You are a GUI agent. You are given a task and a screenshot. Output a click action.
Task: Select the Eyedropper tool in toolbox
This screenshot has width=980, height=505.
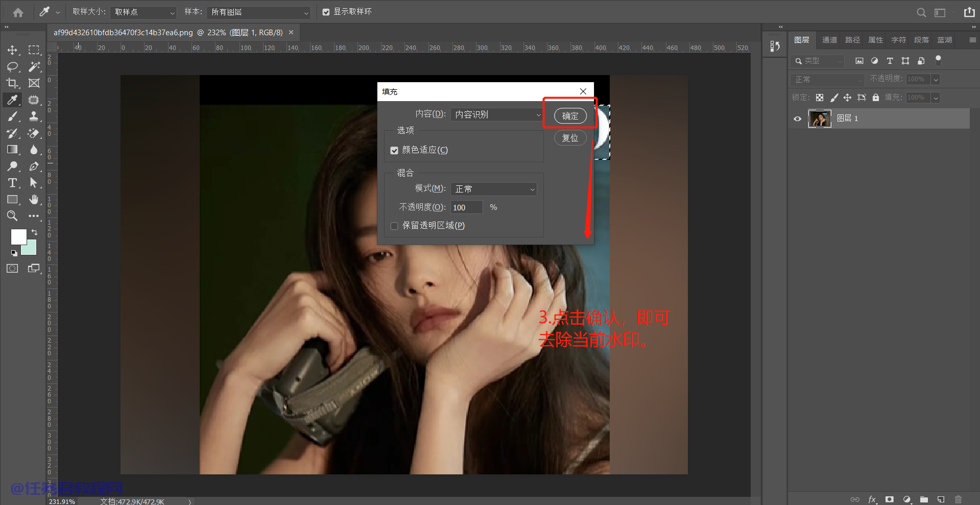tap(12, 100)
